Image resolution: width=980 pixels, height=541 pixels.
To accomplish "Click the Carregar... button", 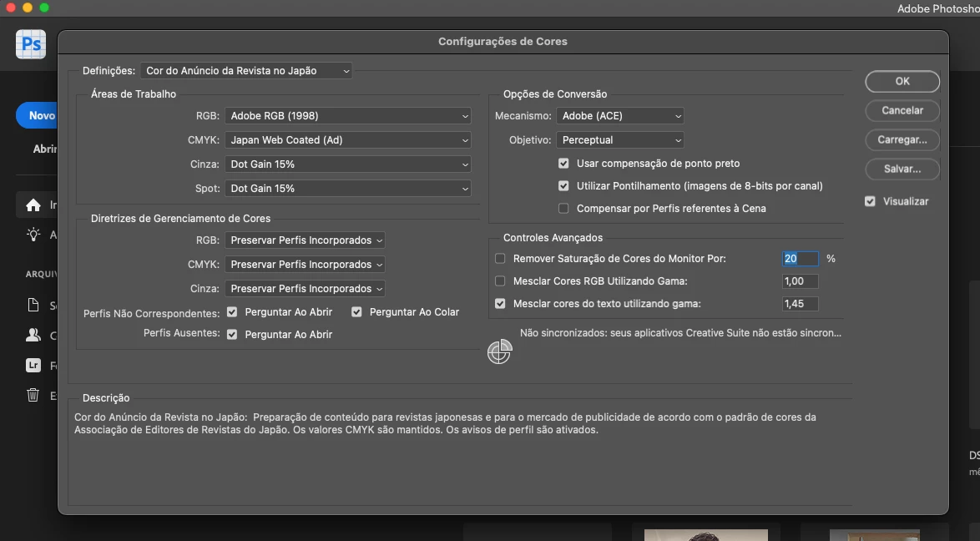I will pyautogui.click(x=902, y=139).
